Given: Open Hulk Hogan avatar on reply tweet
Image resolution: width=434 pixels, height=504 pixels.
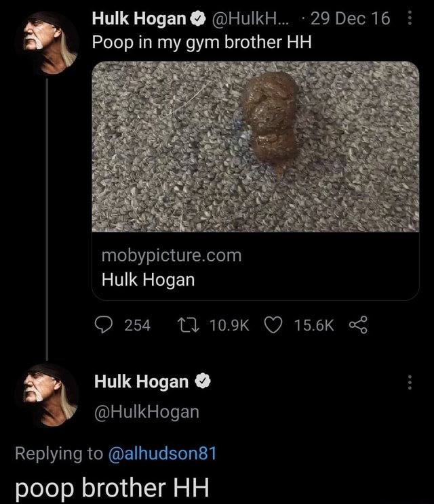Looking at the screenshot, I should point(47,395).
